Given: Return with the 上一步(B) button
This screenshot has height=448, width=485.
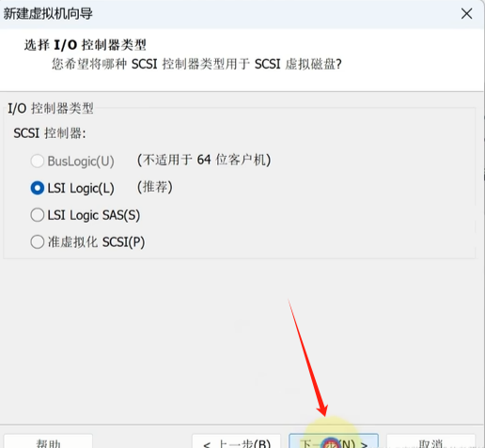Looking at the screenshot, I should (237, 441).
